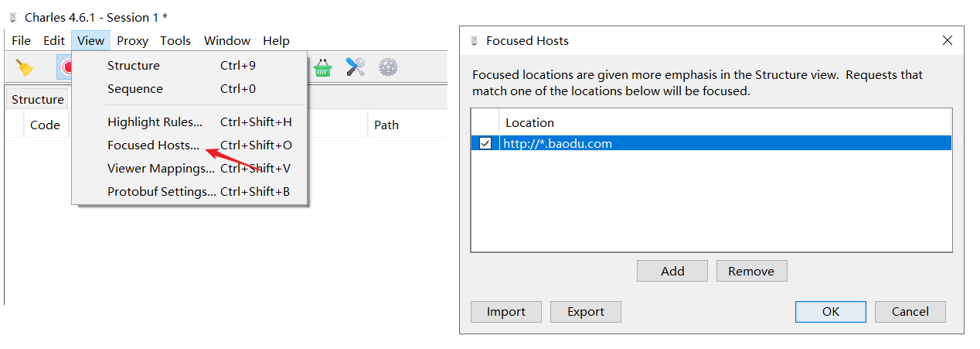Choose Structure in the View menu
Image resolution: width=980 pixels, height=349 pixels.
click(190, 66)
